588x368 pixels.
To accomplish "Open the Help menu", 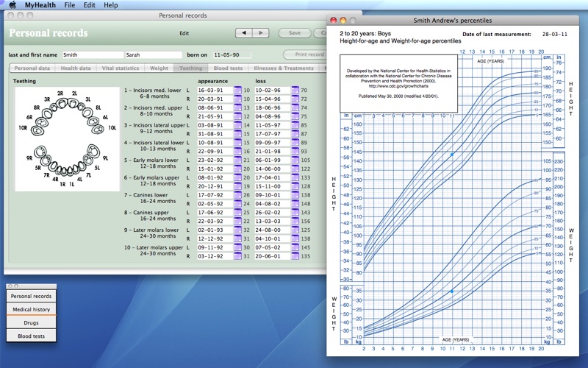I will 111,5.
